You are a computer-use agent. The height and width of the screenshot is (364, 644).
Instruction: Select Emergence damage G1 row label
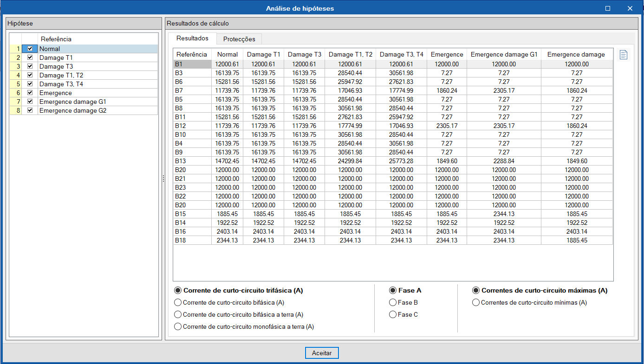(73, 102)
